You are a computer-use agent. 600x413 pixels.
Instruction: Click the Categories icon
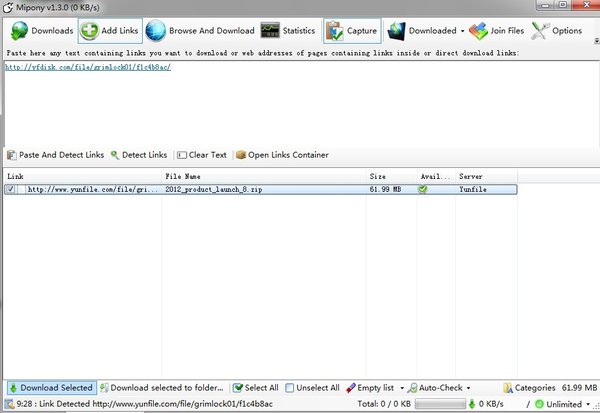coord(508,388)
